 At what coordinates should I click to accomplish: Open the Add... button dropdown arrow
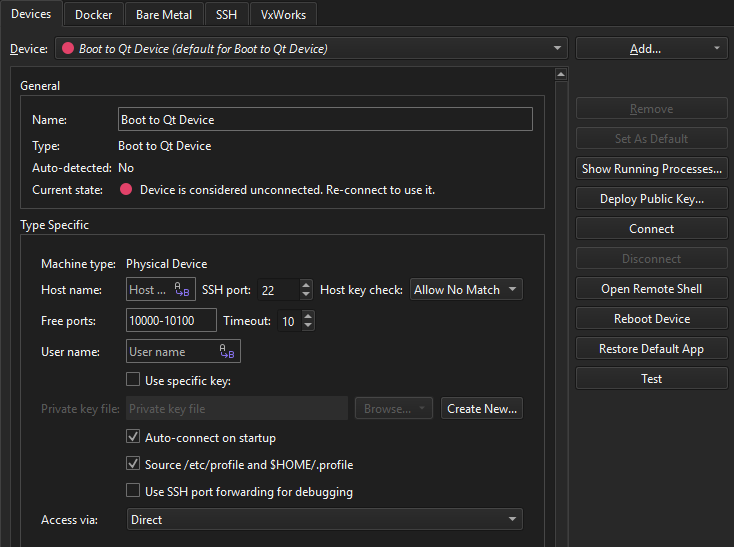click(x=717, y=48)
